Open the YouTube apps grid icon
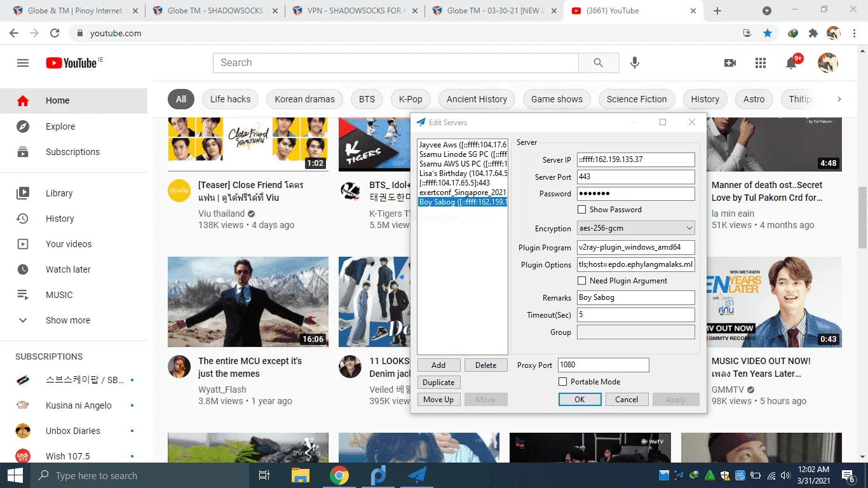Viewport: 868px width, 488px height. 761,63
